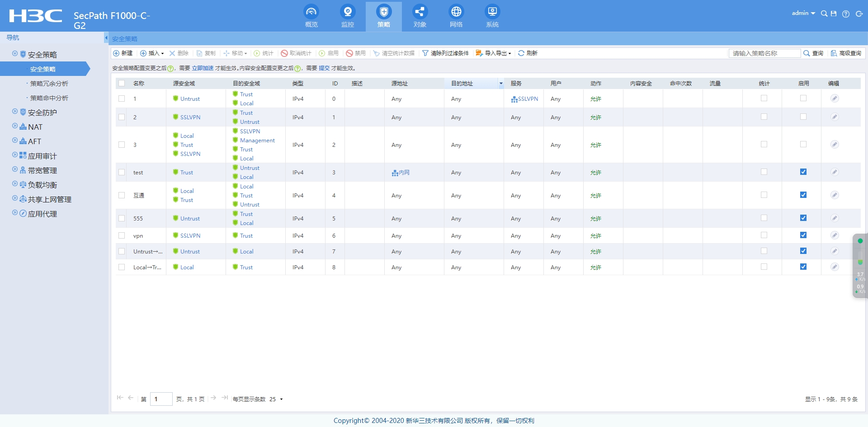Image resolution: width=868 pixels, height=427 pixels.
Task: Open the admin user dropdown
Action: pyautogui.click(x=803, y=13)
